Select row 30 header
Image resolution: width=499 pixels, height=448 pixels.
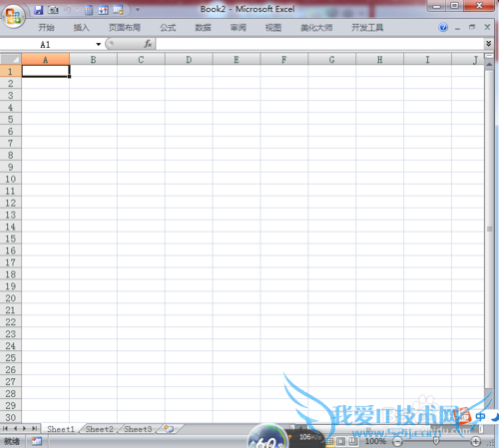point(11,417)
